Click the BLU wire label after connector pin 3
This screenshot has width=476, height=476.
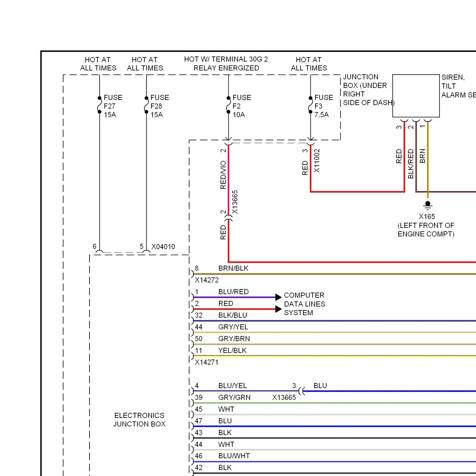point(320,386)
